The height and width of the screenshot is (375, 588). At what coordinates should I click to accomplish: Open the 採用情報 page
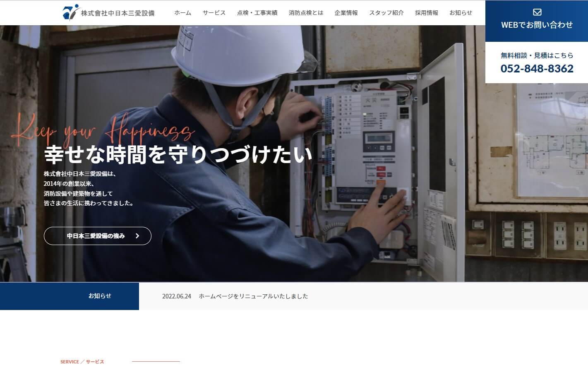click(426, 13)
